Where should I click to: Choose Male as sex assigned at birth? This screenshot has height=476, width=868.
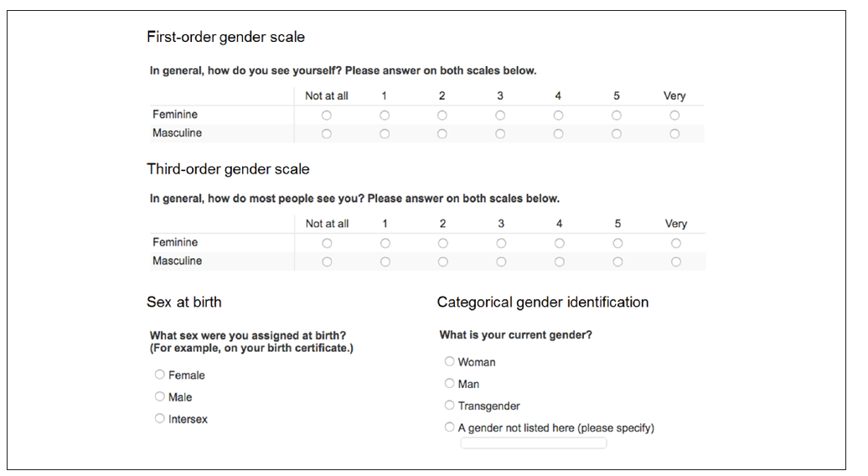pos(160,397)
